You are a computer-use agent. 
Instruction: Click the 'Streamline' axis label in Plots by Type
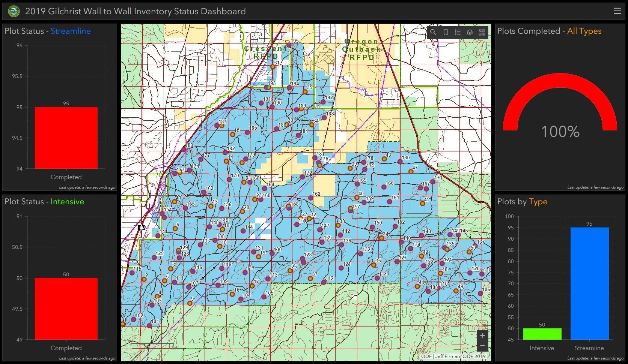[589, 348]
